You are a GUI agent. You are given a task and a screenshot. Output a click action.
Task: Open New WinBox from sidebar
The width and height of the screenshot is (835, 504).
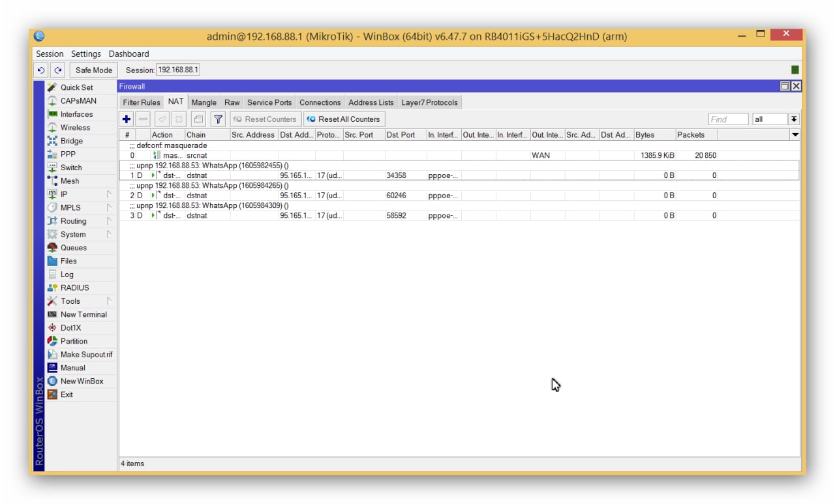(x=82, y=381)
